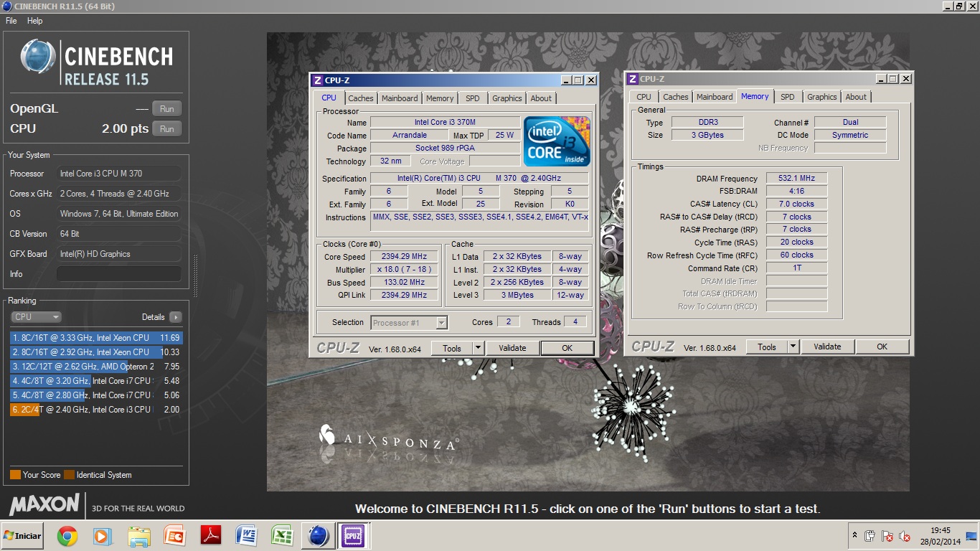The width and height of the screenshot is (980, 551).
Task: Open the Help menu in Cinebench
Action: coord(34,21)
